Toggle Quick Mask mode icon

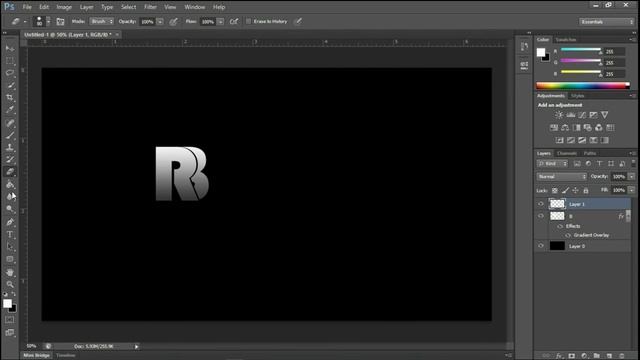point(9,320)
